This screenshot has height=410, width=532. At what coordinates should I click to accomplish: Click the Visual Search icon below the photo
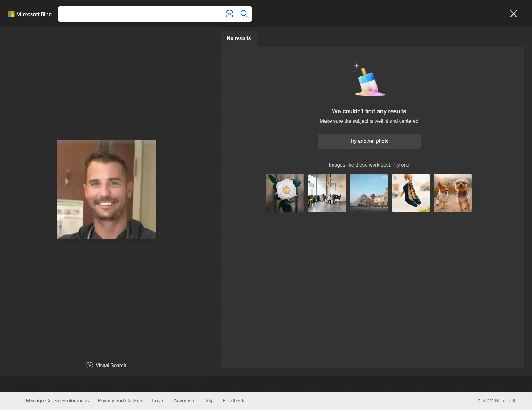[x=90, y=366]
